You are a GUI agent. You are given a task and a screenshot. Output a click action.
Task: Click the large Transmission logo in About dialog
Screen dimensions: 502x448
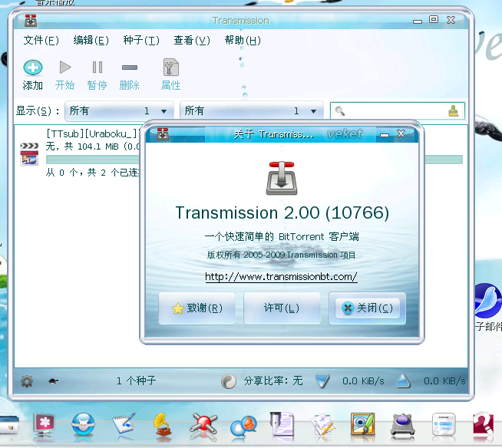point(282,178)
